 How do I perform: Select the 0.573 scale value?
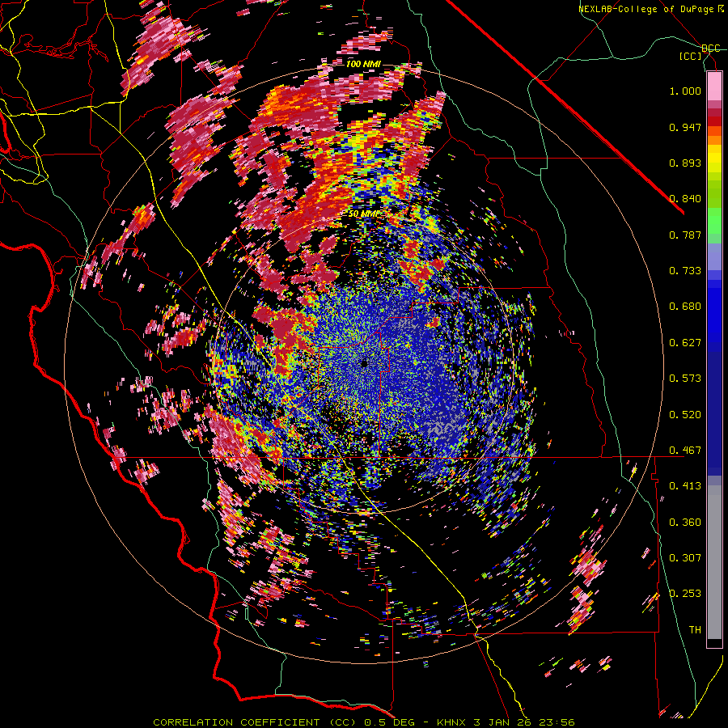point(685,379)
